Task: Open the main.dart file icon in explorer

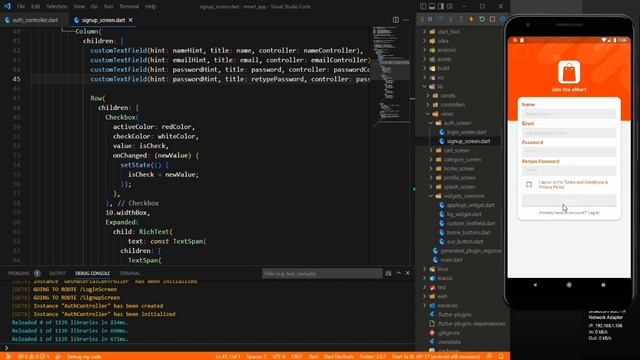Action: (x=436, y=260)
